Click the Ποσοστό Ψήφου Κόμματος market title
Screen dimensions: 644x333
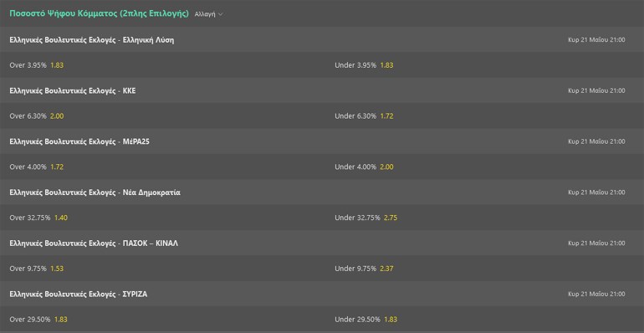coord(99,13)
